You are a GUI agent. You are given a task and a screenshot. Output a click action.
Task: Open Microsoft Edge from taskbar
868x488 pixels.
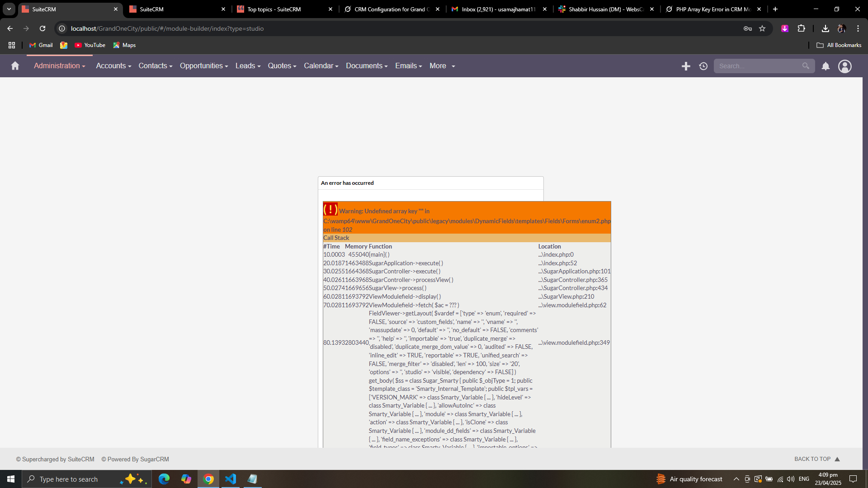164,479
